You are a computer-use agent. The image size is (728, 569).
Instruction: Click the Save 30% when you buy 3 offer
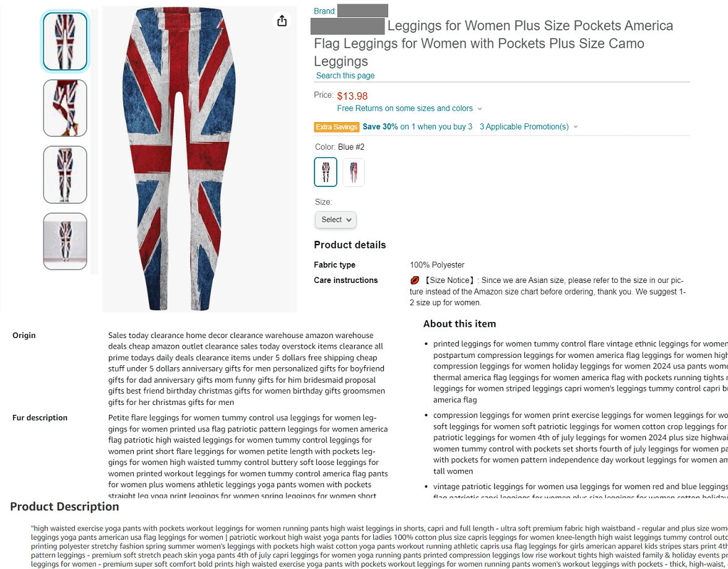(417, 126)
